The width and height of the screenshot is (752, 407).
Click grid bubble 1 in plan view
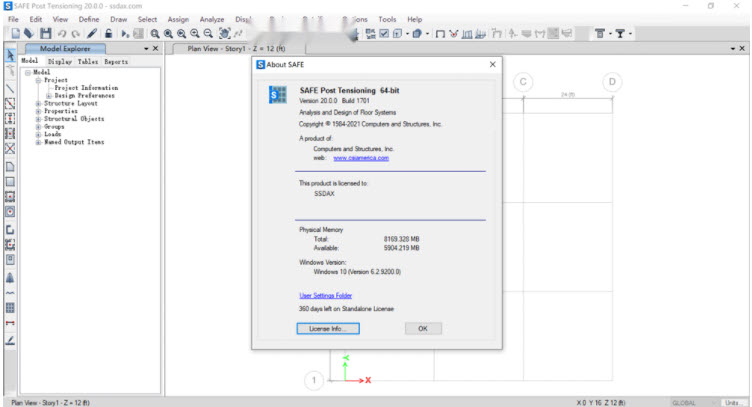(314, 380)
